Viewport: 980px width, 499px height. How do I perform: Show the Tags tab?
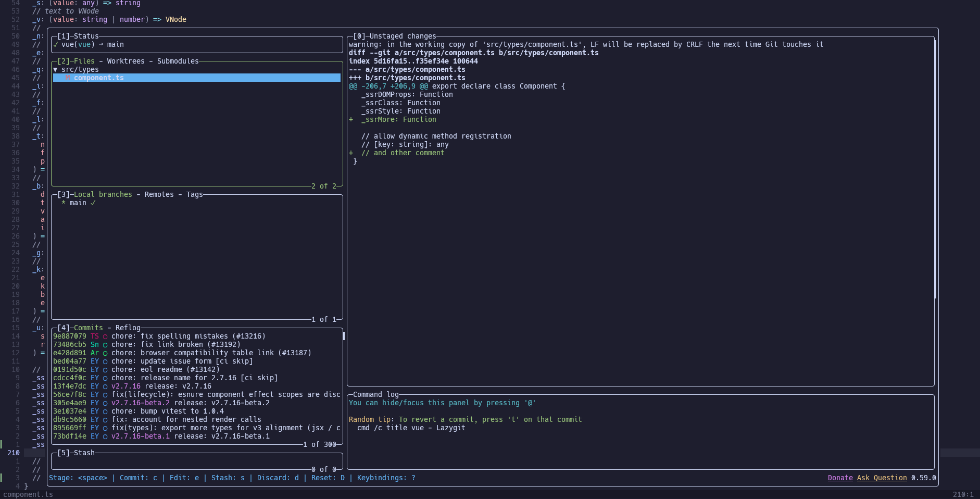pos(194,195)
